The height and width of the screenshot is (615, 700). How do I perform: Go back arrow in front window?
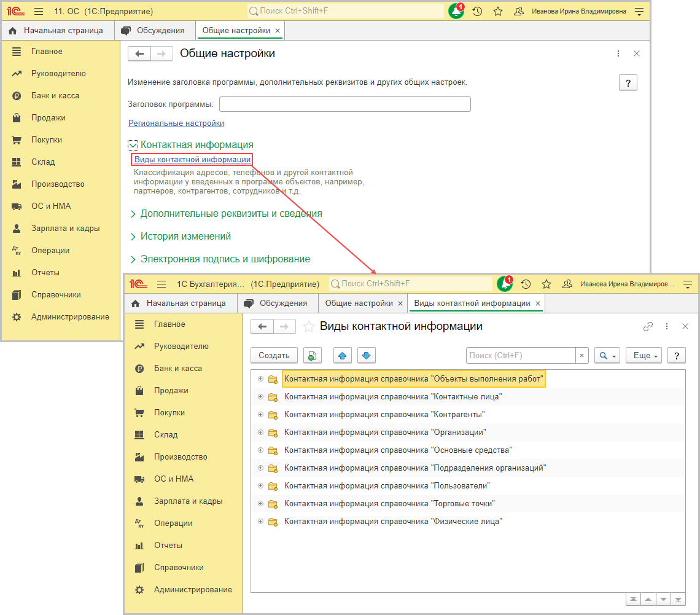click(262, 326)
